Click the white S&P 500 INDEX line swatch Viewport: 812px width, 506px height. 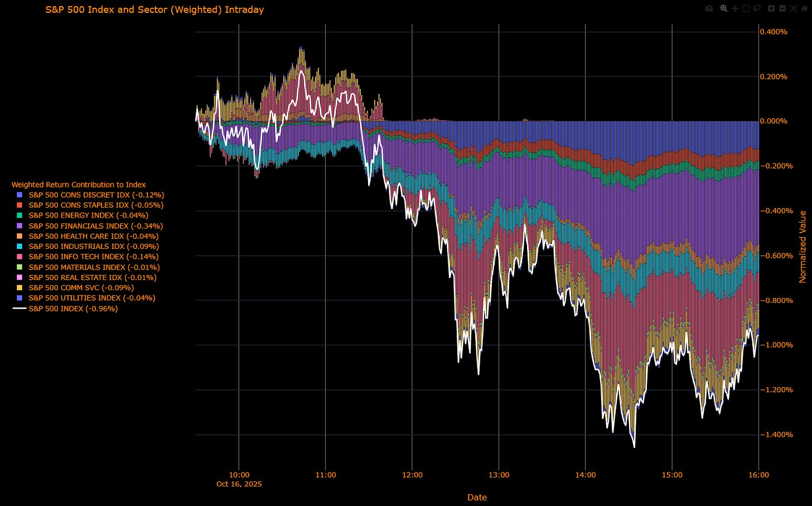(x=20, y=309)
